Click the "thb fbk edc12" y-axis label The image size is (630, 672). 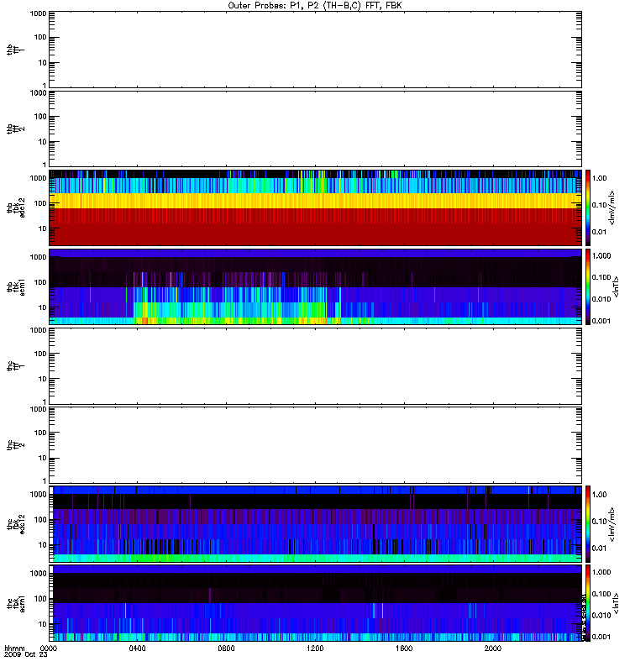pyautogui.click(x=16, y=207)
